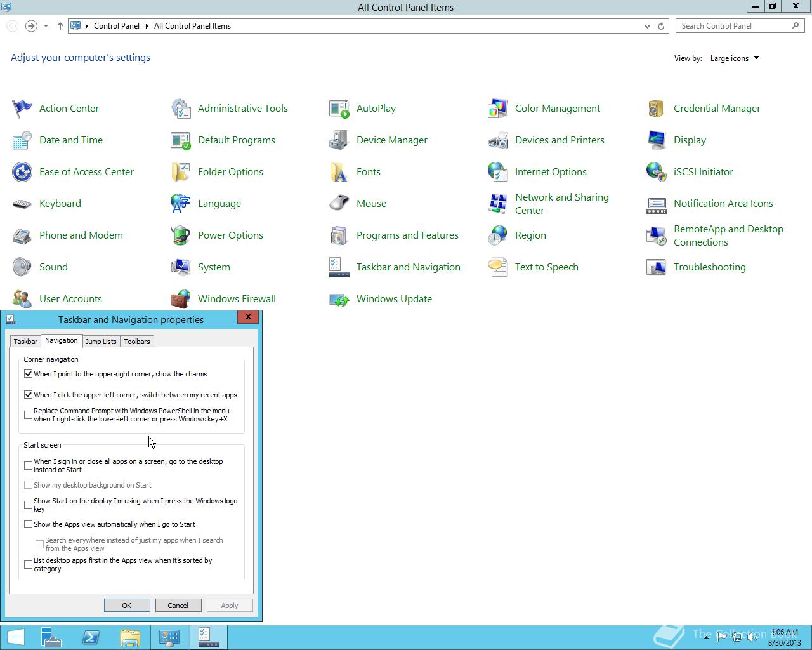812x650 pixels.
Task: Open RemoteApp and Desktop Connections icon
Action: coord(657,235)
